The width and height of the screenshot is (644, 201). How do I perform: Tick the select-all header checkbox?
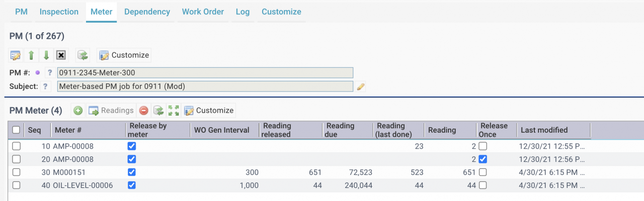click(16, 130)
